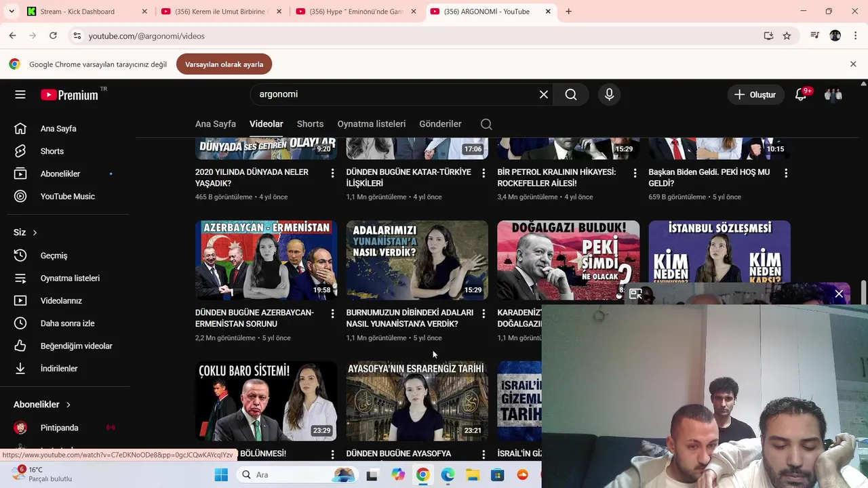Open Microsoft Edge from taskbar
Image resolution: width=868 pixels, height=488 pixels.
click(x=448, y=474)
